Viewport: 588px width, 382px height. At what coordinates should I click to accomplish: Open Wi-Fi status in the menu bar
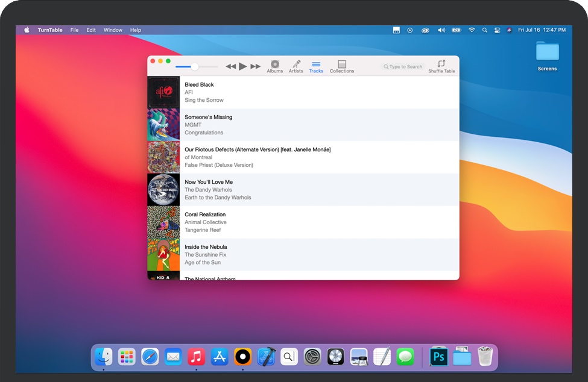point(472,30)
